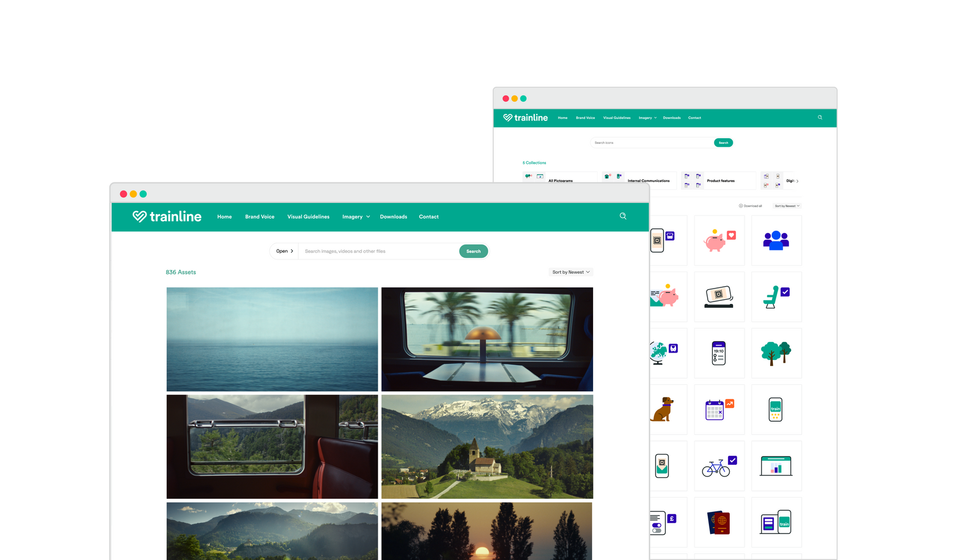Image resolution: width=964 pixels, height=560 pixels.
Task: Expand the Imagery menu in the back window
Action: tap(648, 118)
